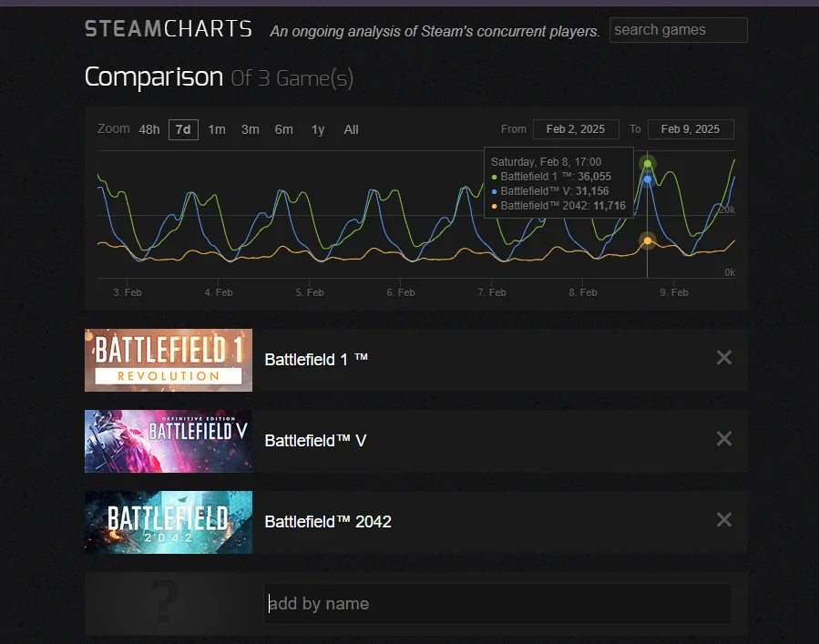Viewport: 819px width, 644px height.
Task: Select the 7d zoom tab
Action: pyautogui.click(x=182, y=129)
